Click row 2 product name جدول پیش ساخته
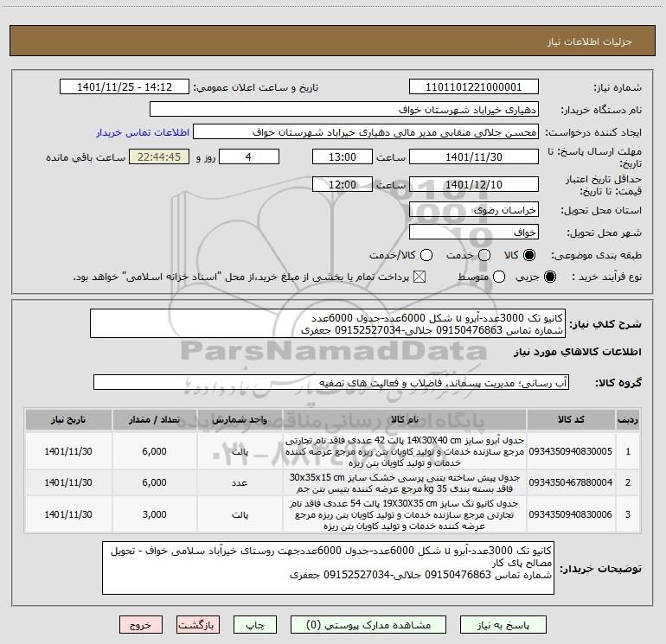 pyautogui.click(x=405, y=483)
